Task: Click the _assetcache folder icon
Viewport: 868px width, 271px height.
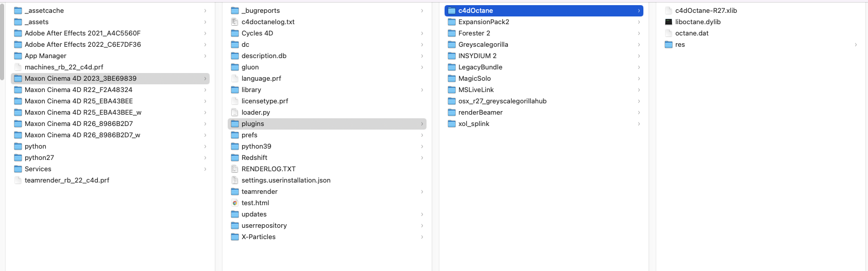Action: pos(18,10)
